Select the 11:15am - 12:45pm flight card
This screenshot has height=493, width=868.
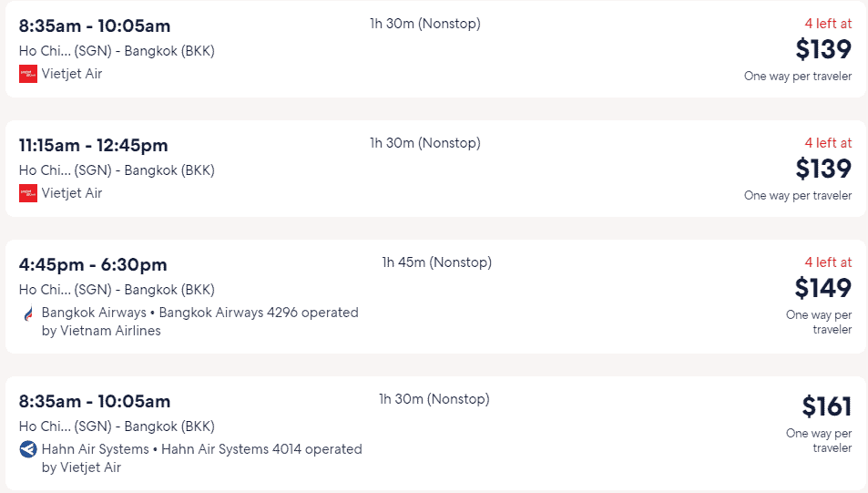pos(435,169)
